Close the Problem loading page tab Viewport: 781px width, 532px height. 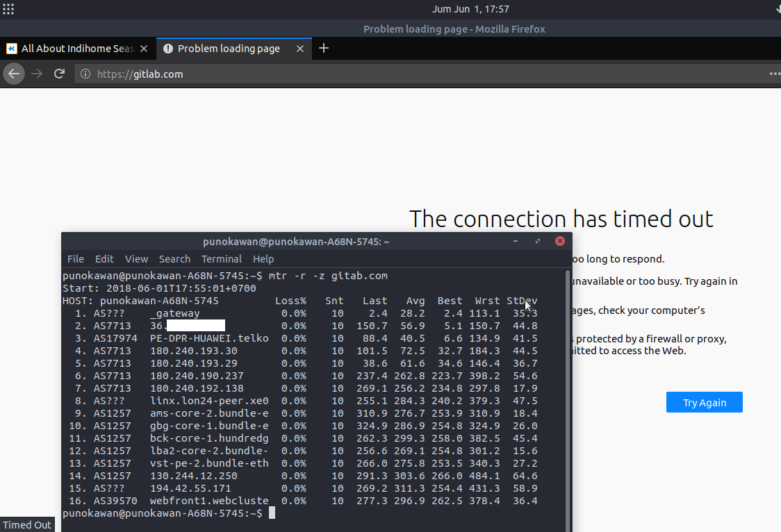300,49
